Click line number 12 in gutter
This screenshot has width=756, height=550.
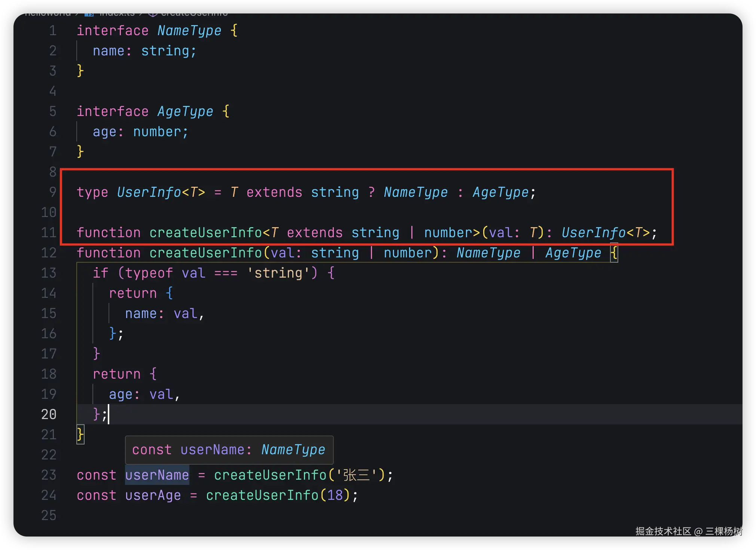49,253
